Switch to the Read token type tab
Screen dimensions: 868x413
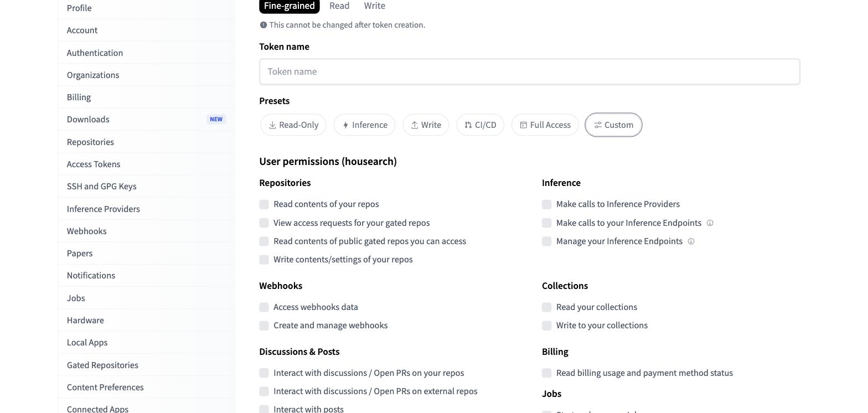pos(339,6)
